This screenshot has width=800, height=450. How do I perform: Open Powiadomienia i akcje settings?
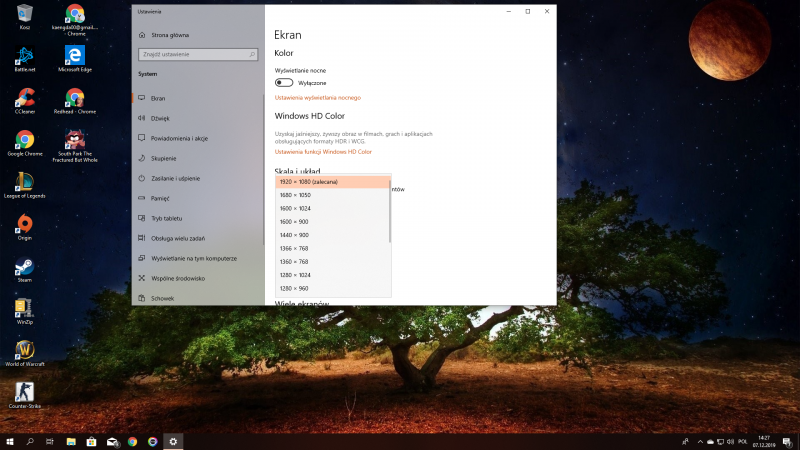[178, 138]
